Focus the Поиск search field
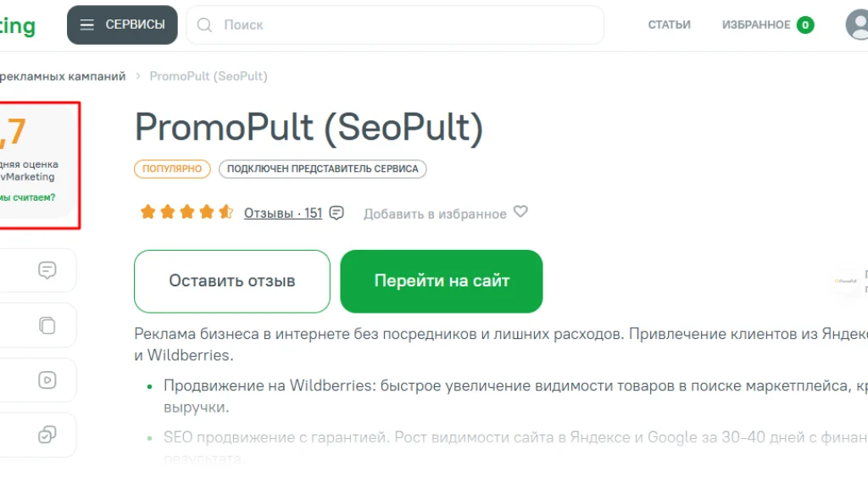This screenshot has height=488, width=868. 395,25
